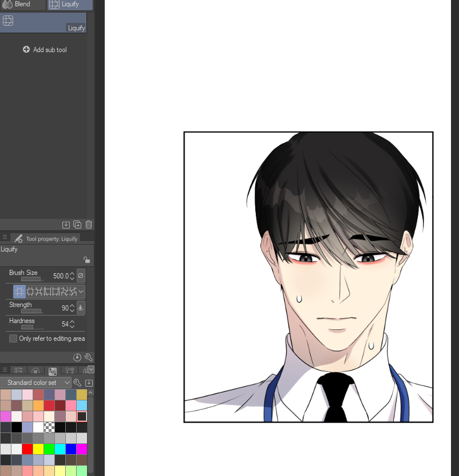Toggle the lock icon in Liquify tool property
The height and width of the screenshot is (476, 459).
tap(89, 259)
